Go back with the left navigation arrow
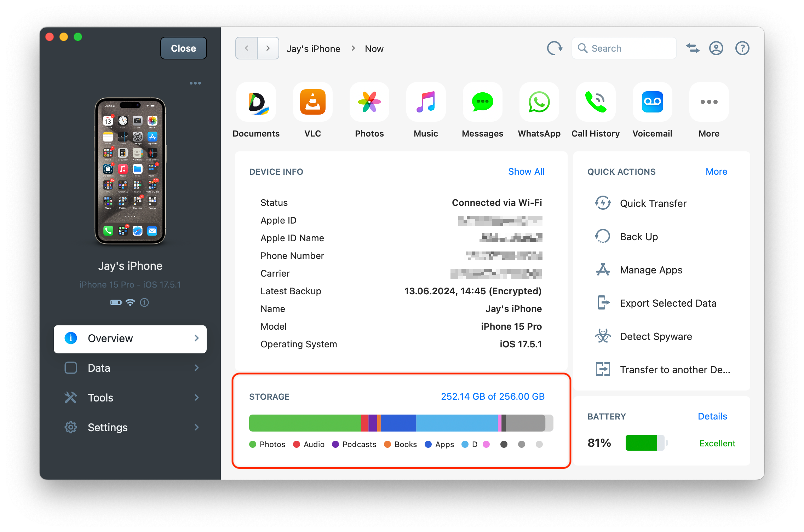The height and width of the screenshot is (532, 804). point(247,48)
